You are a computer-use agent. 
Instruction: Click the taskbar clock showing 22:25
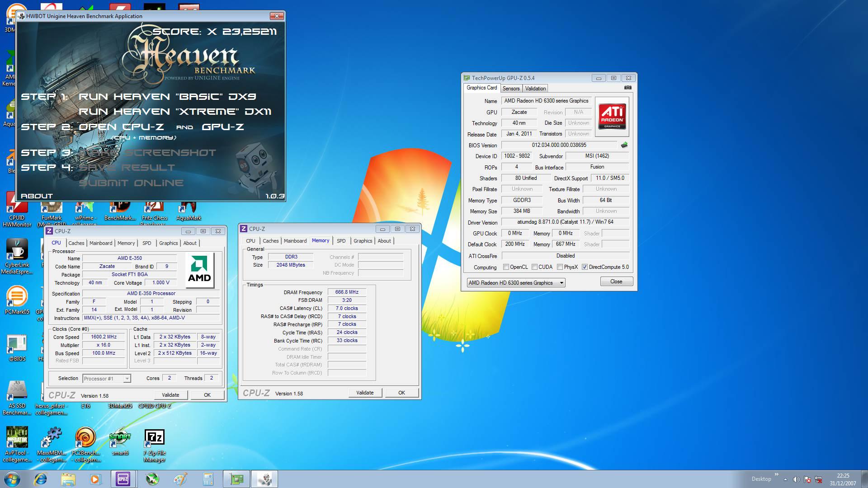(x=843, y=479)
